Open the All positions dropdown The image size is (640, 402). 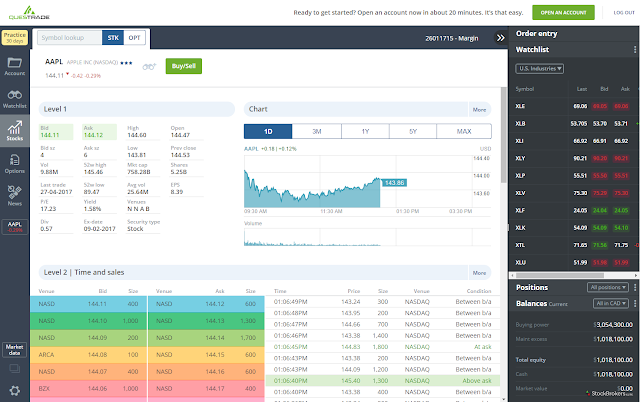[607, 287]
